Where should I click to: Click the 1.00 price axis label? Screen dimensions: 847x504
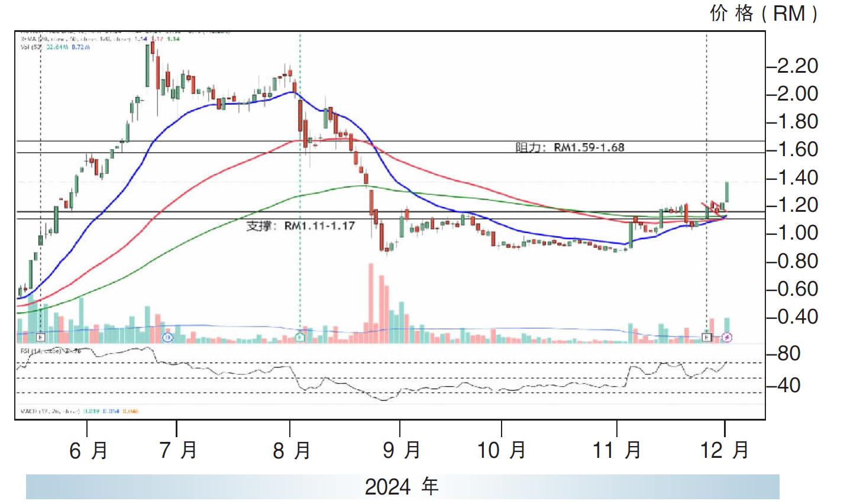pyautogui.click(x=797, y=232)
